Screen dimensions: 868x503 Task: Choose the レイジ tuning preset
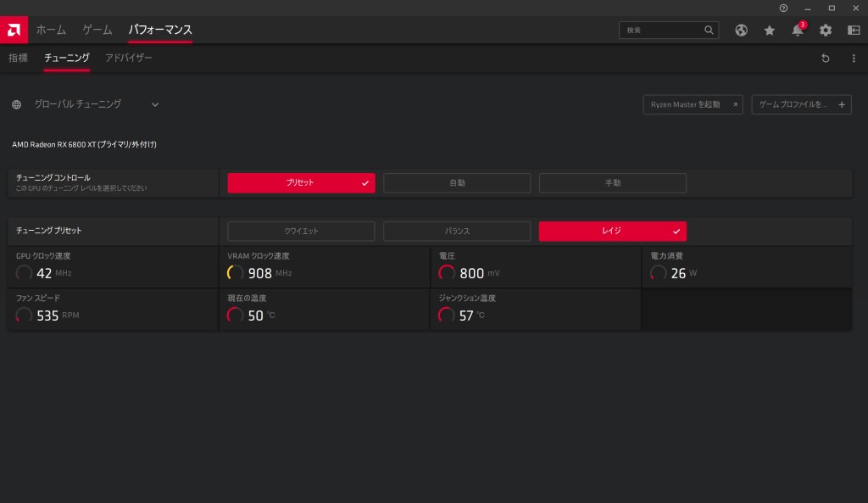coord(613,231)
